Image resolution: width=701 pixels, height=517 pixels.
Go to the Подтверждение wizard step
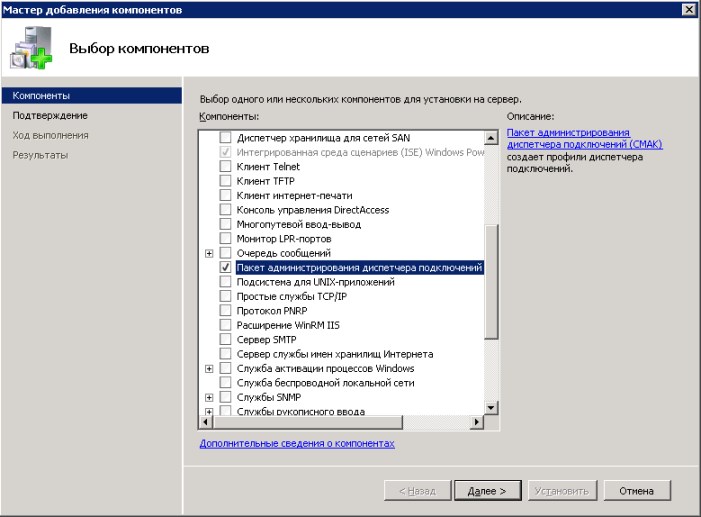(x=50, y=115)
